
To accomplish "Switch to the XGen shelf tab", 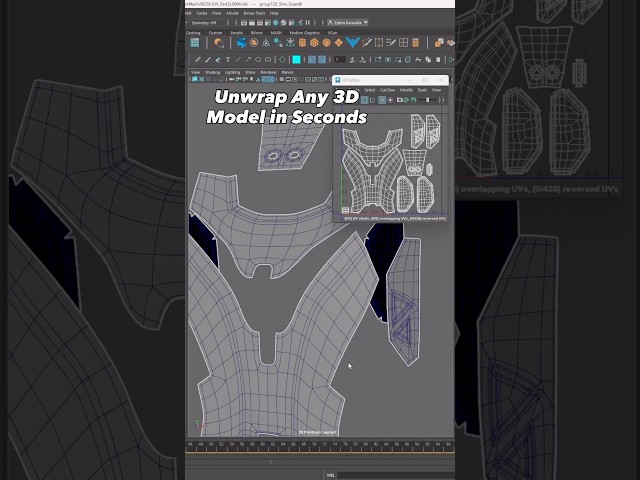I will coord(332,33).
